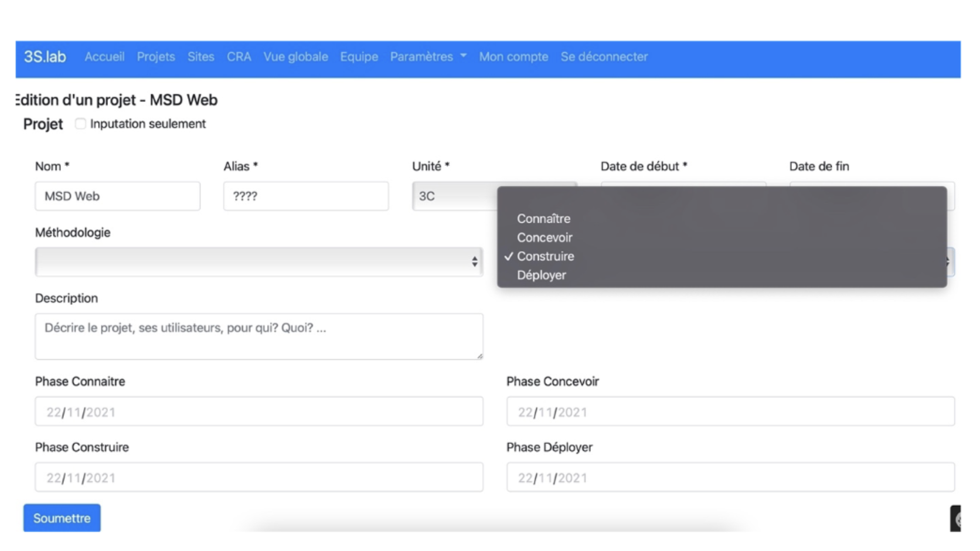Click into the Nom input field

(x=118, y=196)
